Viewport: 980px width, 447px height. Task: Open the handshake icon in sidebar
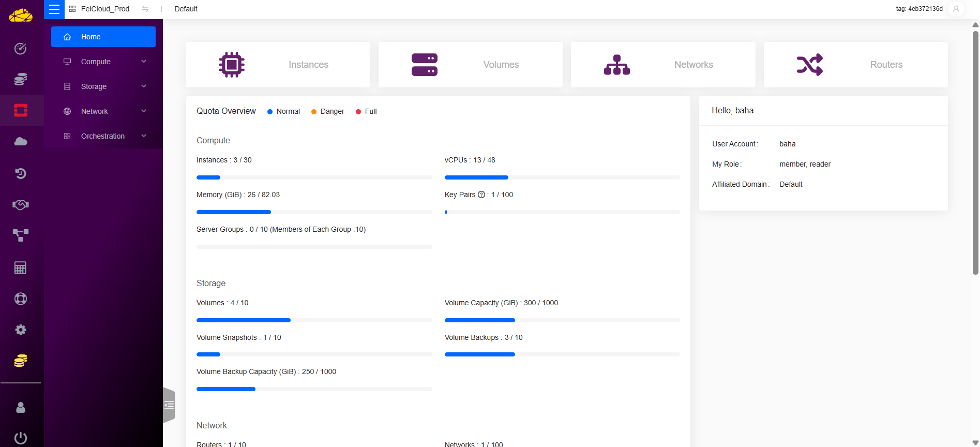tap(21, 205)
